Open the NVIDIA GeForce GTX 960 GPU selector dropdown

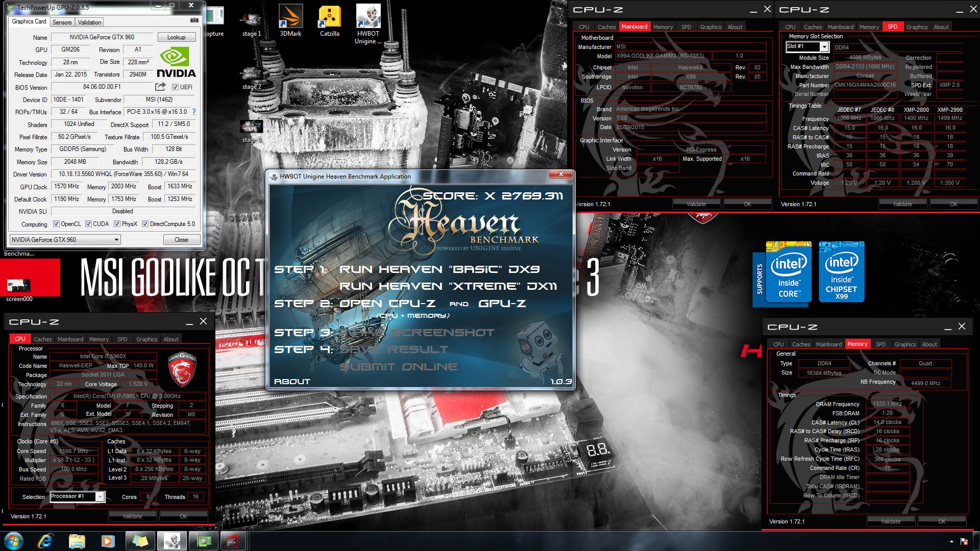(65, 240)
